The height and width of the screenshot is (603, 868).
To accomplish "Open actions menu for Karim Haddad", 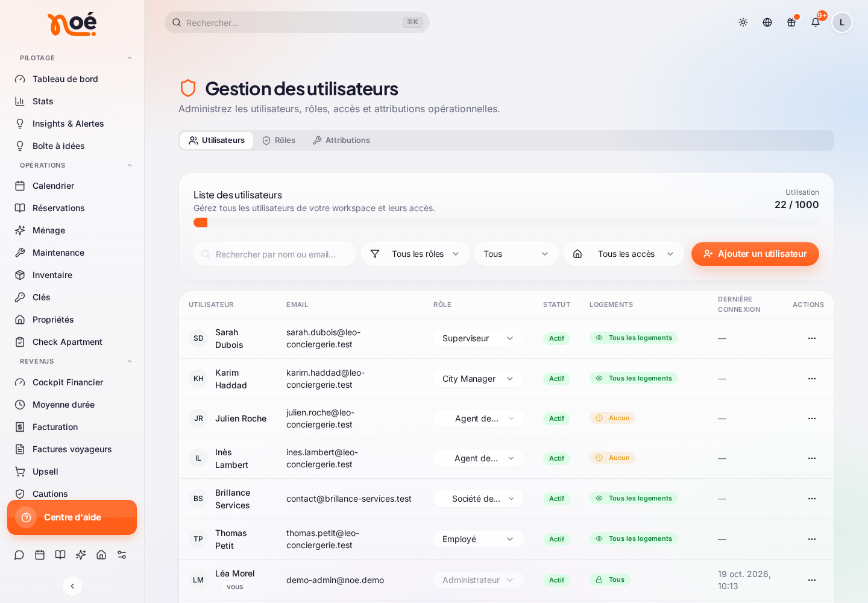I will pyautogui.click(x=812, y=379).
